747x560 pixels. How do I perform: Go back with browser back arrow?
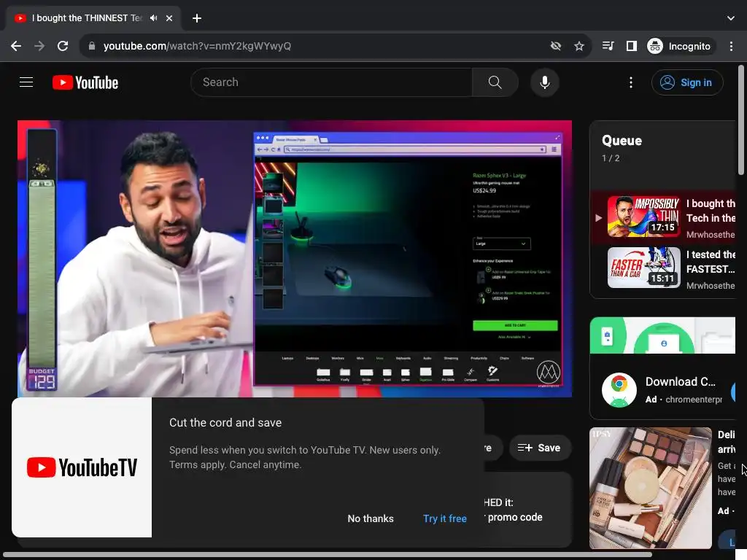pyautogui.click(x=16, y=46)
